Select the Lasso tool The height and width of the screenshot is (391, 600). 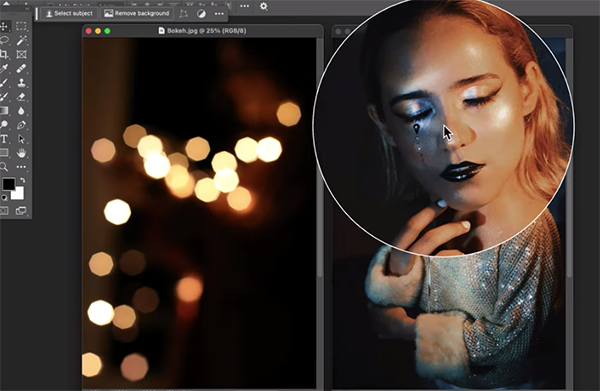point(4,40)
